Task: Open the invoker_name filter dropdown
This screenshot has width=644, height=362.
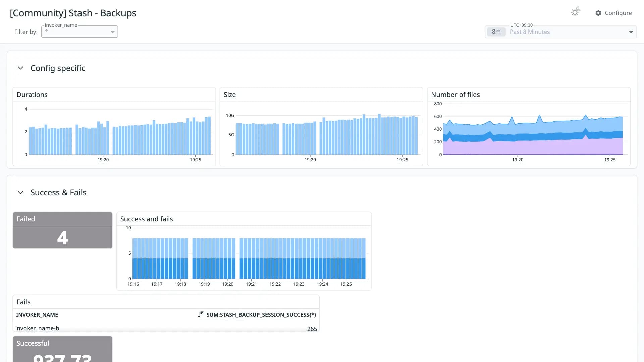Action: point(79,32)
